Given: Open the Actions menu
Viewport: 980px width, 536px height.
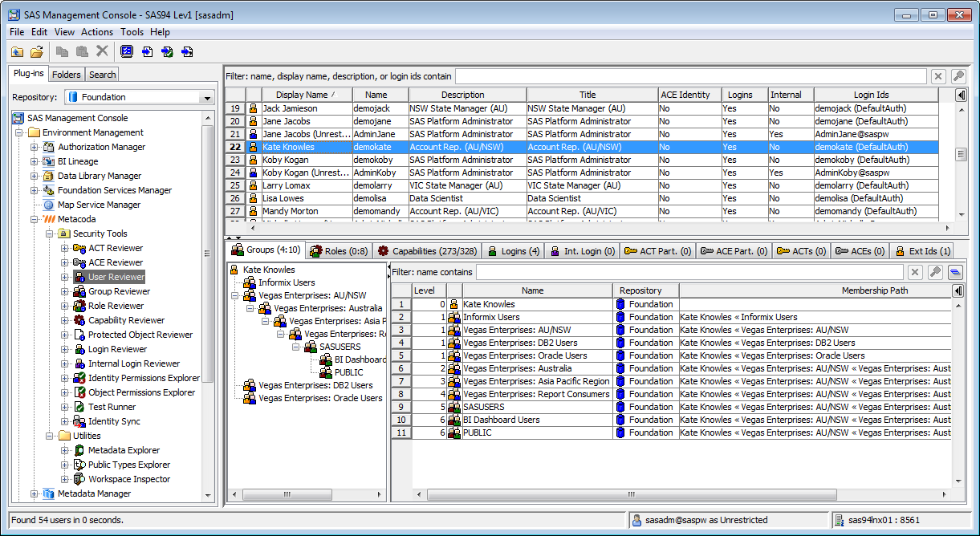Looking at the screenshot, I should coord(97,32).
